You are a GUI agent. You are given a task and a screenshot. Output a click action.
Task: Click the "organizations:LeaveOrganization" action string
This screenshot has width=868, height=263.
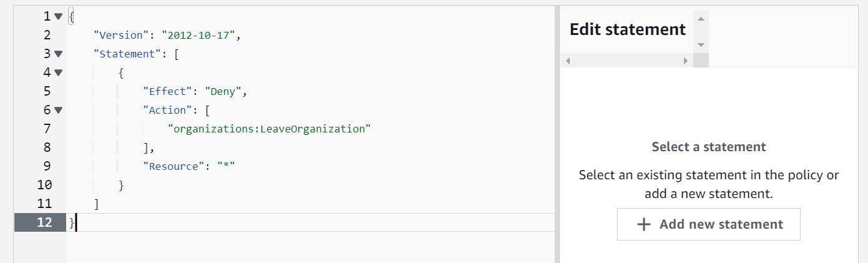click(270, 129)
